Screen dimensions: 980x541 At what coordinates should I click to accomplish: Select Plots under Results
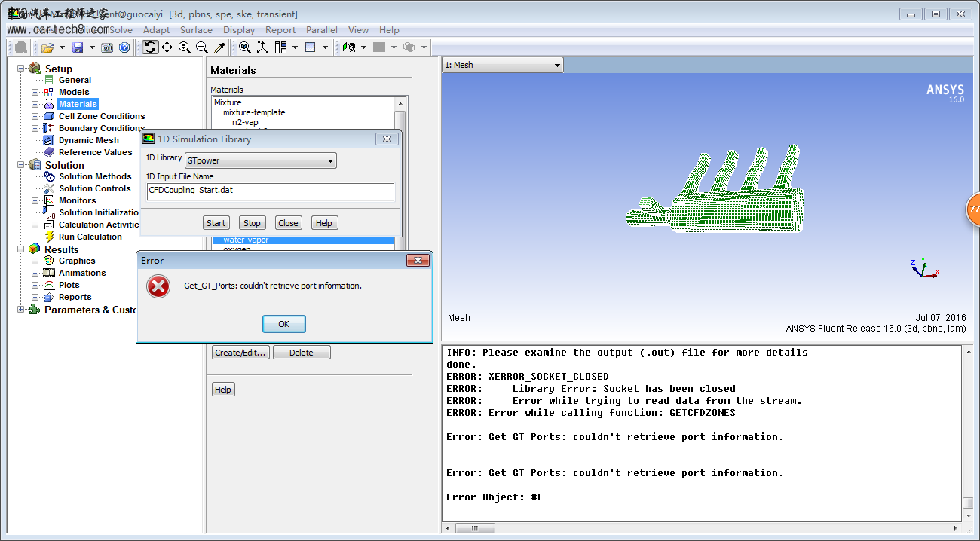click(69, 285)
